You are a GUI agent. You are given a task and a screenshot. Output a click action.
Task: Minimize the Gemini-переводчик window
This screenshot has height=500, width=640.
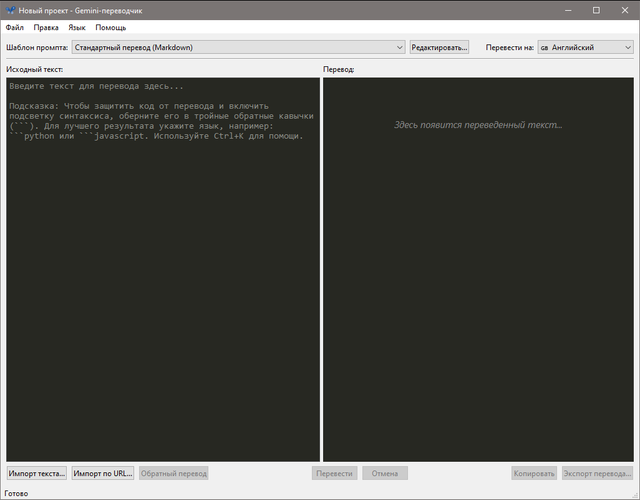[x=568, y=10]
